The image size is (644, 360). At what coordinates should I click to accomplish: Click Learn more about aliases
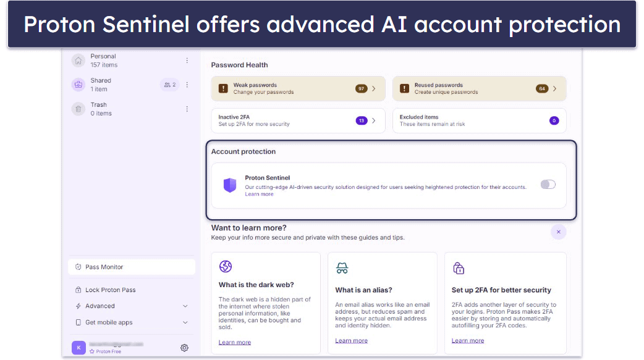(x=351, y=341)
